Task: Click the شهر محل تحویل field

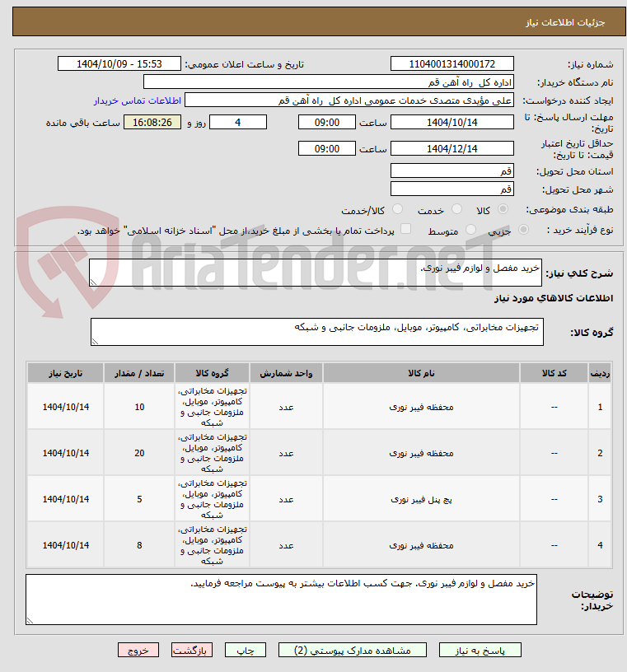Action: (452, 189)
